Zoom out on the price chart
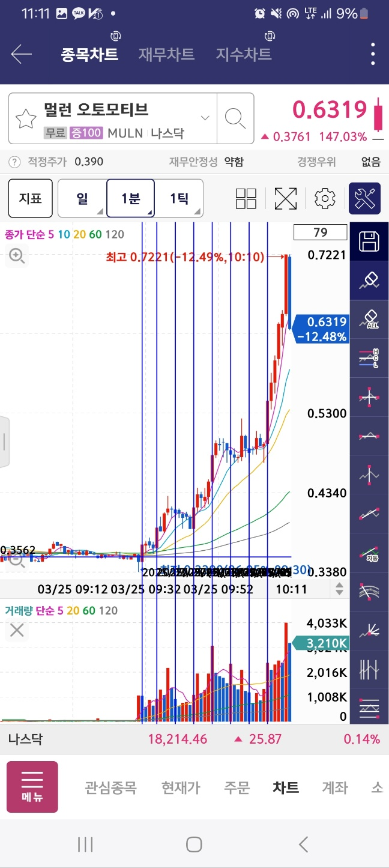 tap(16, 560)
